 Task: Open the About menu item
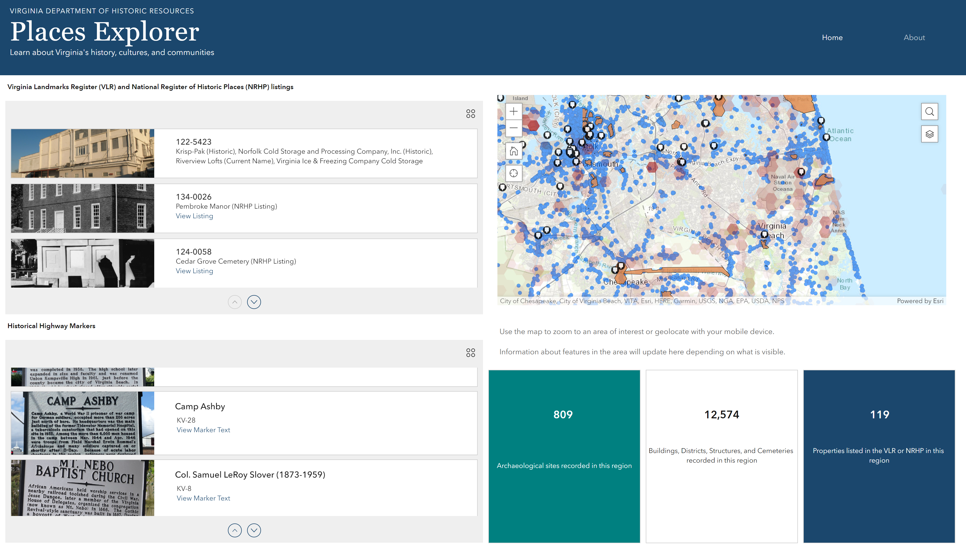914,38
